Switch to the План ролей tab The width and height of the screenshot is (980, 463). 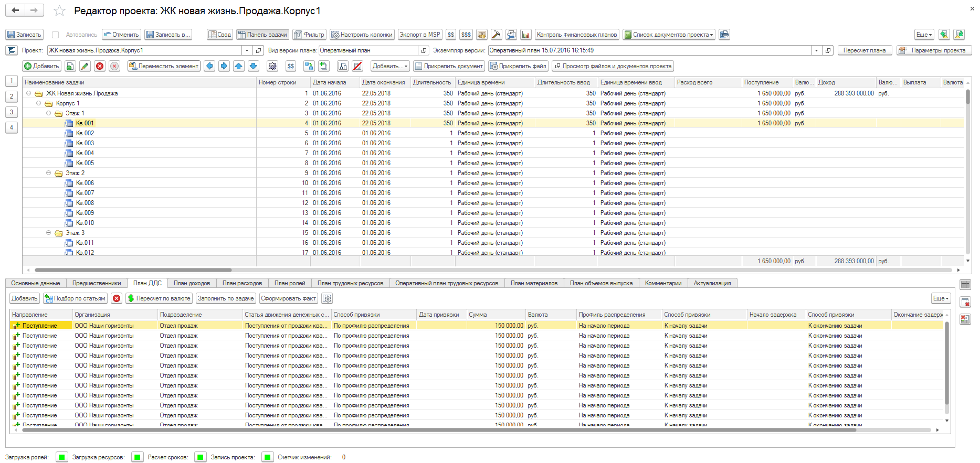(290, 283)
